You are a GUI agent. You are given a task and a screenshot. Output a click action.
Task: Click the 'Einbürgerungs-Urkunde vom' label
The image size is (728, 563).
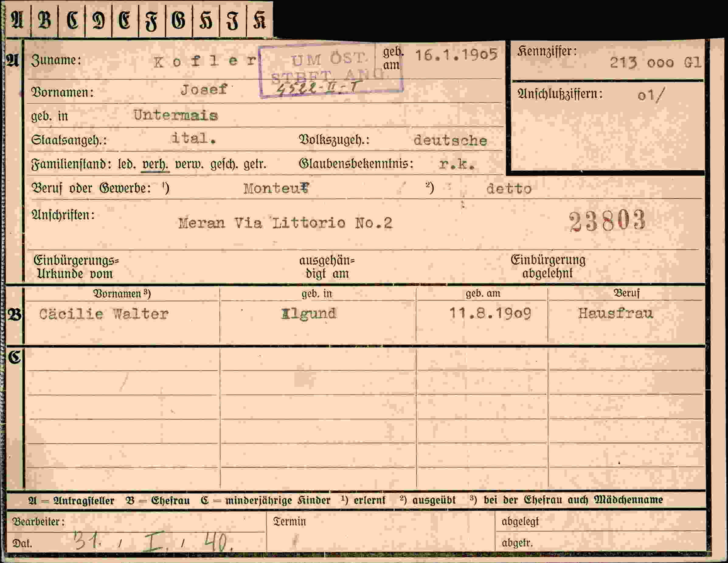coord(76,267)
